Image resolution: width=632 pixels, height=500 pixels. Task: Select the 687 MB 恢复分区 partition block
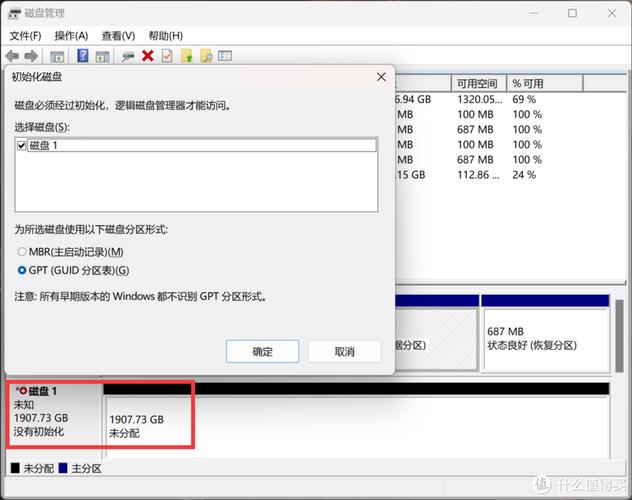pyautogui.click(x=545, y=334)
